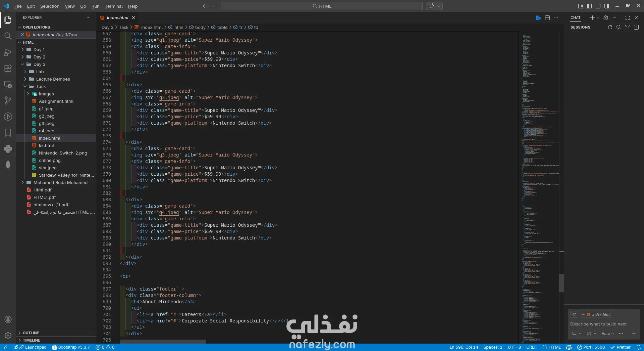This screenshot has height=351, width=644.
Task: Refresh the chat sessions list
Action: [610, 27]
